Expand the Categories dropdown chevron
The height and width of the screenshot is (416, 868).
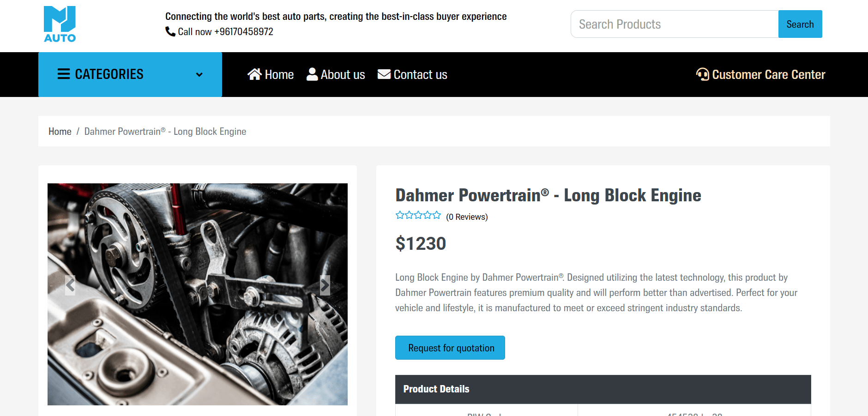pyautogui.click(x=199, y=75)
